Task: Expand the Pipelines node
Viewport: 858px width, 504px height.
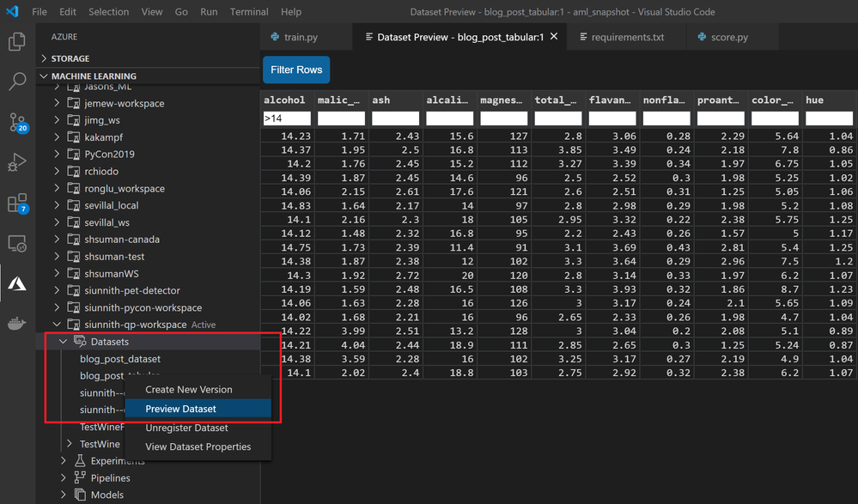Action: click(x=64, y=477)
